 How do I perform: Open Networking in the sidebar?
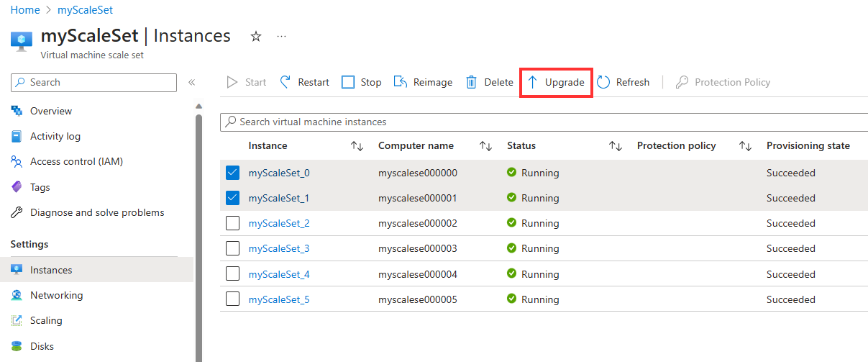pos(56,295)
